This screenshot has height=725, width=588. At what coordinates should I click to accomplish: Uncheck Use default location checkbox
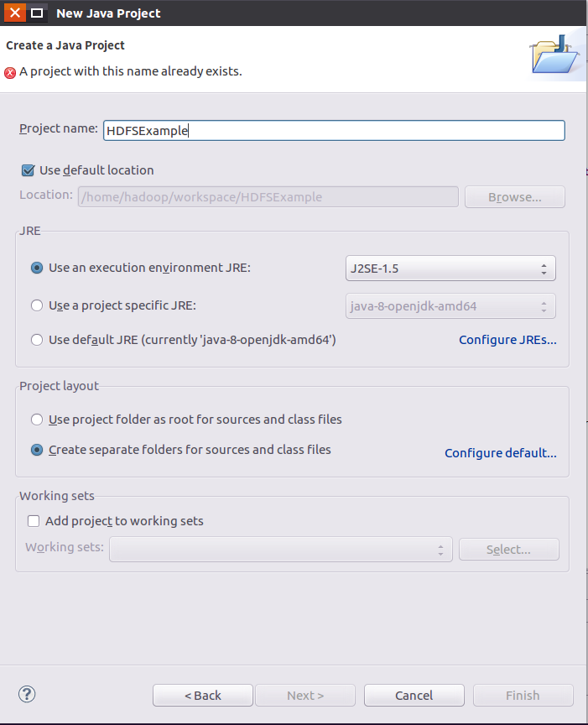click(28, 170)
